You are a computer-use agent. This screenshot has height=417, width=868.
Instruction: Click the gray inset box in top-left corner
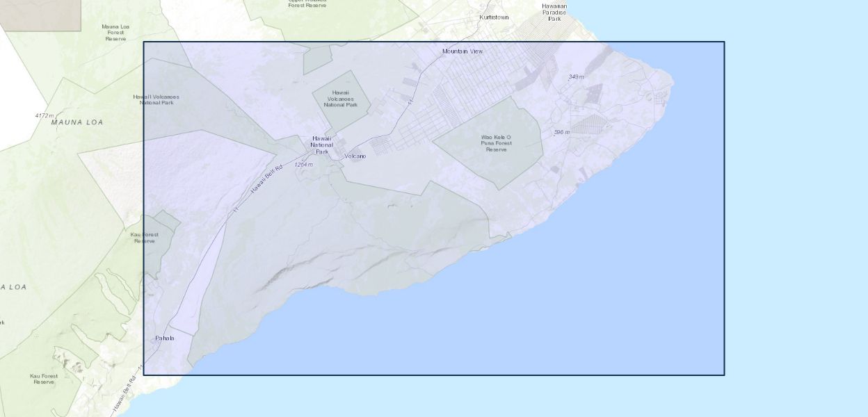coord(40,14)
